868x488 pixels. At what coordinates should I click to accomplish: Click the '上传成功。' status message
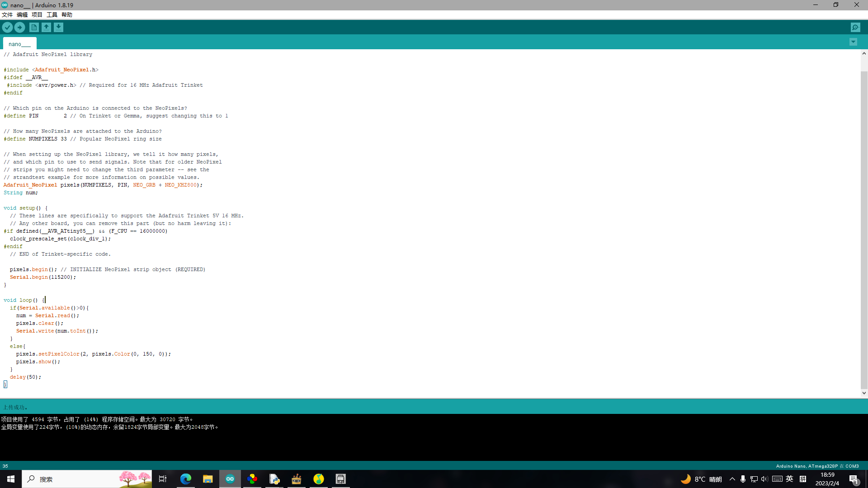point(15,407)
